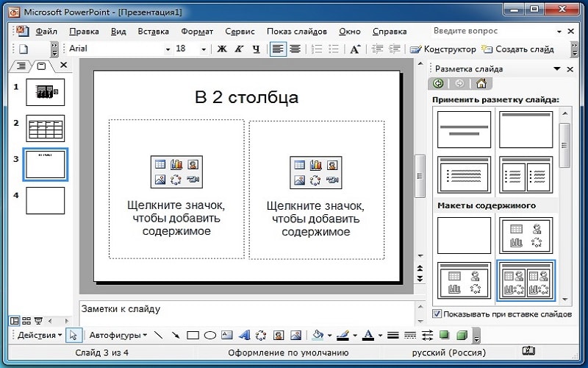Click Создать слайд button
The height and width of the screenshot is (368, 588).
(517, 49)
